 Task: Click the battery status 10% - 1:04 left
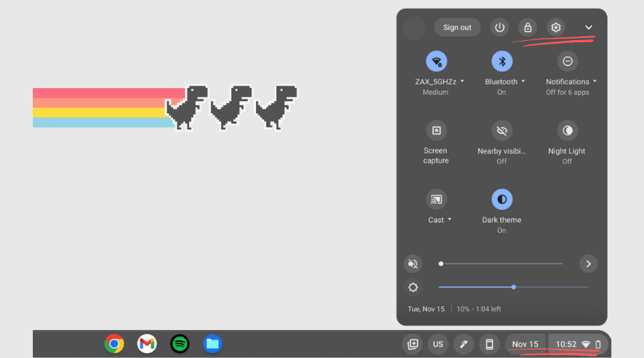point(479,309)
